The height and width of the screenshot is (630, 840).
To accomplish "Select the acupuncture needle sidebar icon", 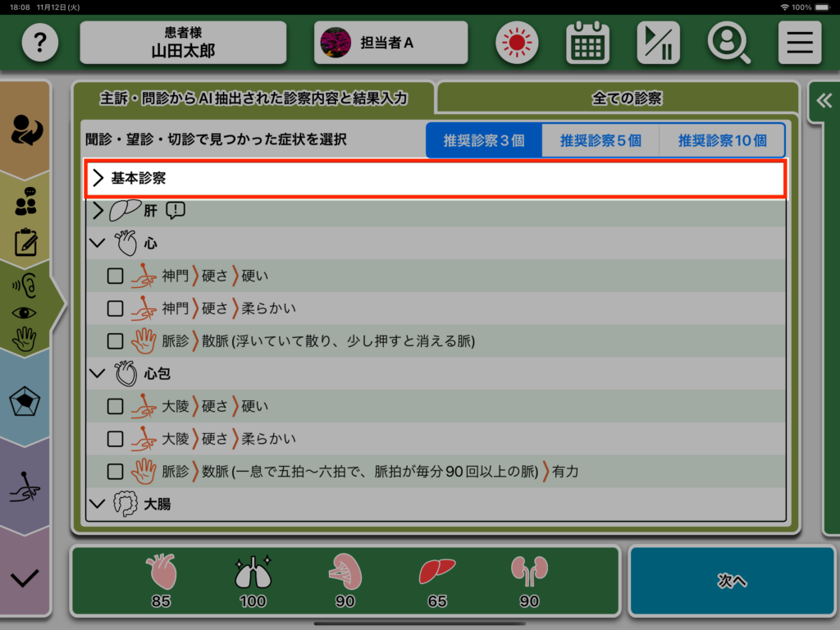I will [25, 490].
